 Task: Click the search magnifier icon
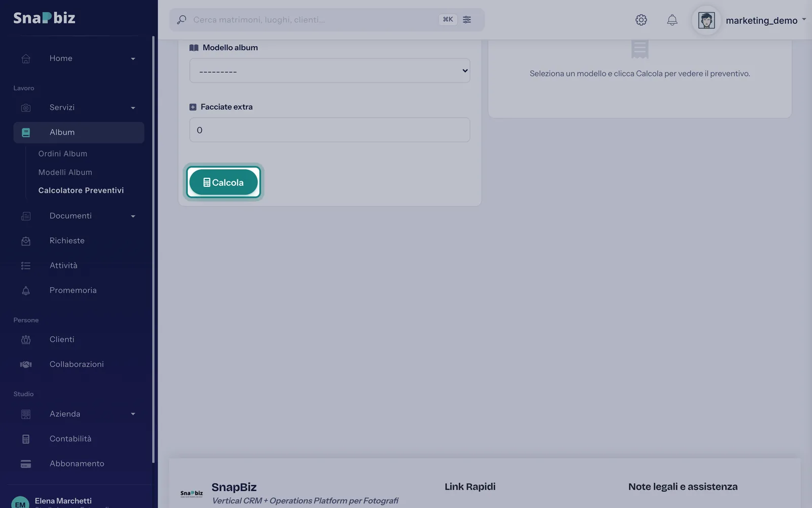[x=181, y=20]
